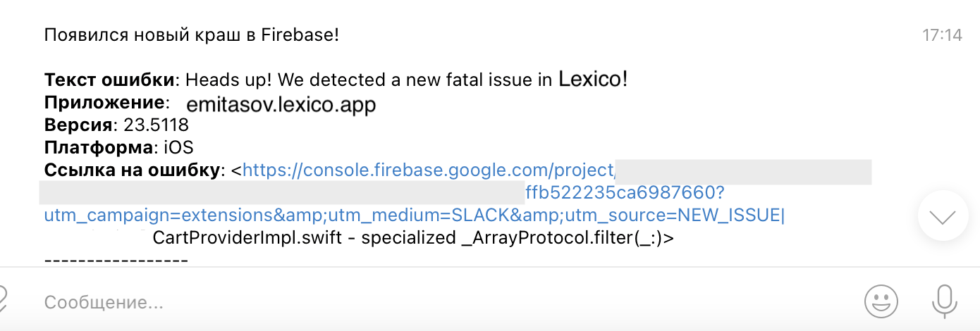Click the utm_campaign=extensions link line
Image resolution: width=980 pixels, height=331 pixels.
pos(414,215)
